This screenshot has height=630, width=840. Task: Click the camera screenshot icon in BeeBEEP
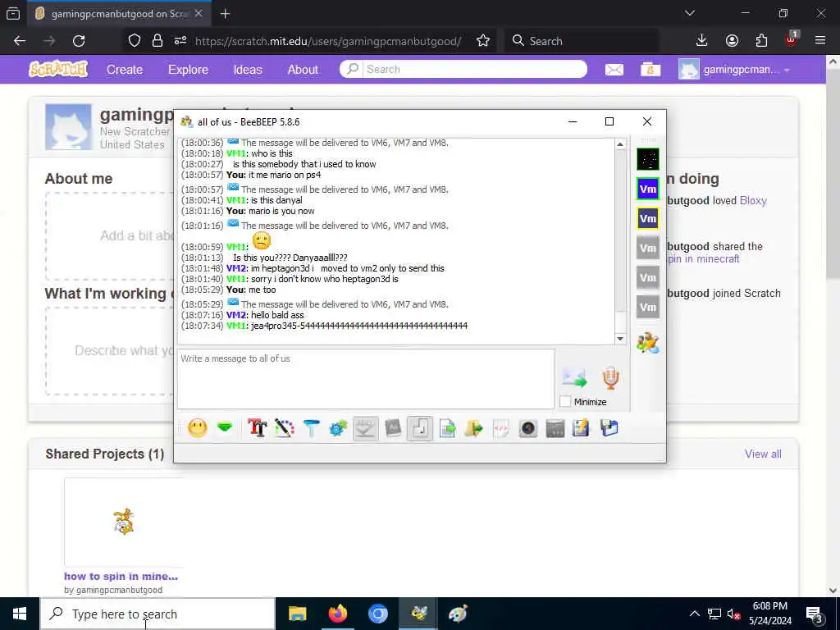pos(528,428)
